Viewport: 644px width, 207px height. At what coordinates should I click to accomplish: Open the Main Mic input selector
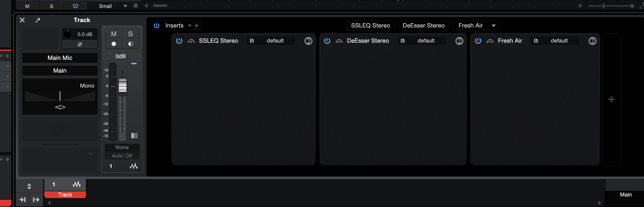(60, 58)
